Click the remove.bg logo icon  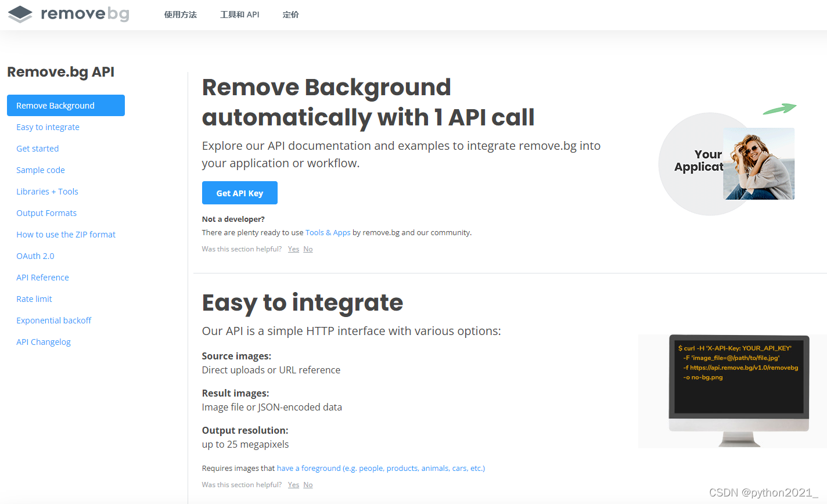pos(20,14)
